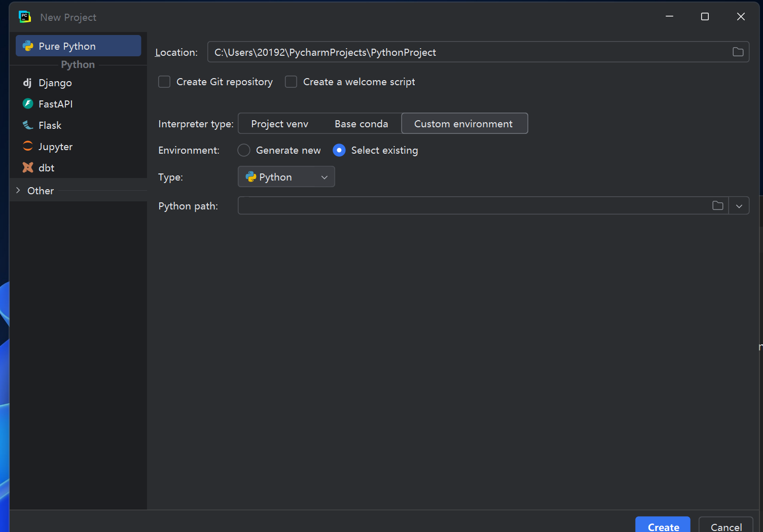Click the Python path folder icon
763x532 pixels.
(718, 205)
